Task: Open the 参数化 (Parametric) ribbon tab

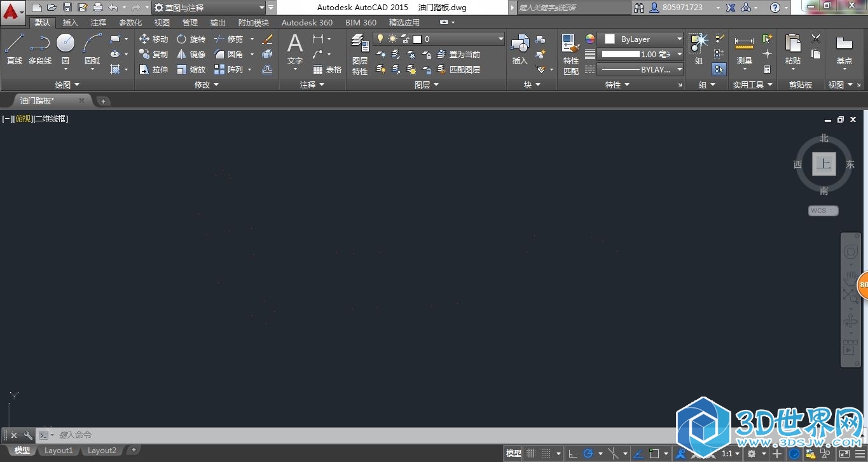Action: (130, 22)
